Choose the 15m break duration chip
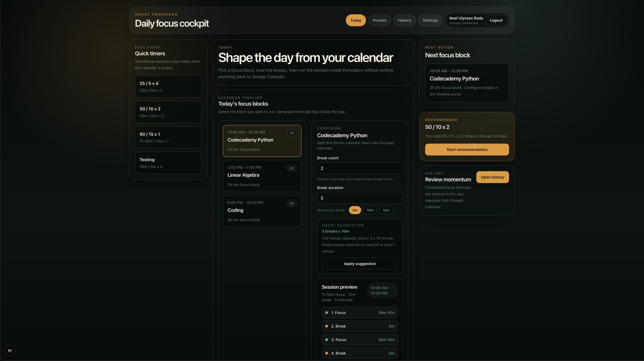 pyautogui.click(x=386, y=210)
